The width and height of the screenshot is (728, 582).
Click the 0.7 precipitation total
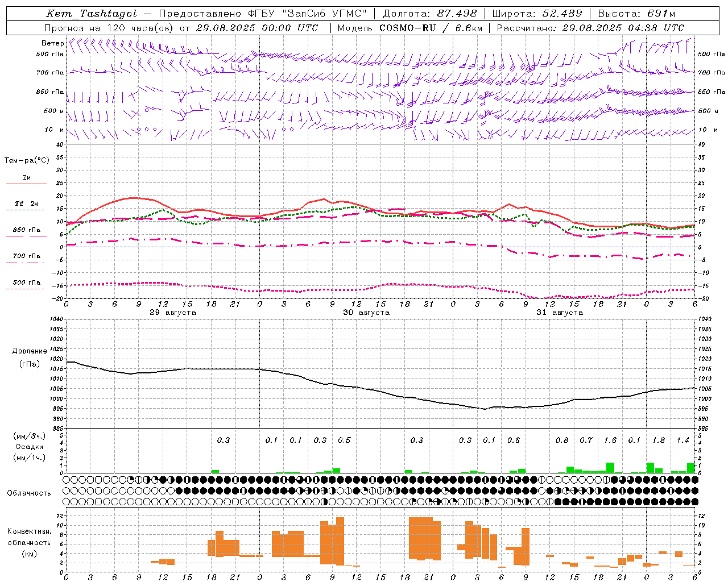[x=586, y=440]
